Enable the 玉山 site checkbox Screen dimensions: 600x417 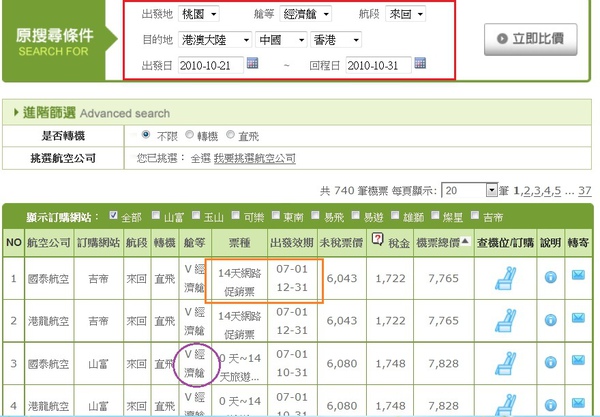coord(196,215)
